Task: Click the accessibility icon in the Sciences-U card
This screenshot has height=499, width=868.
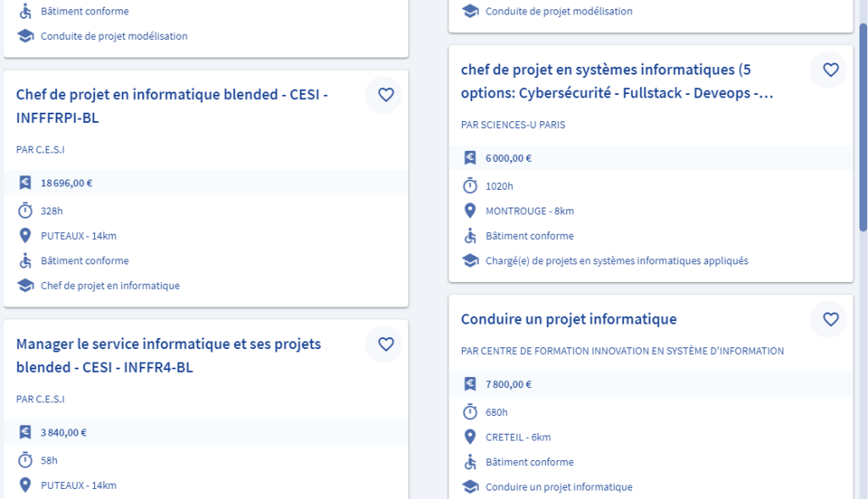Action: tap(470, 236)
